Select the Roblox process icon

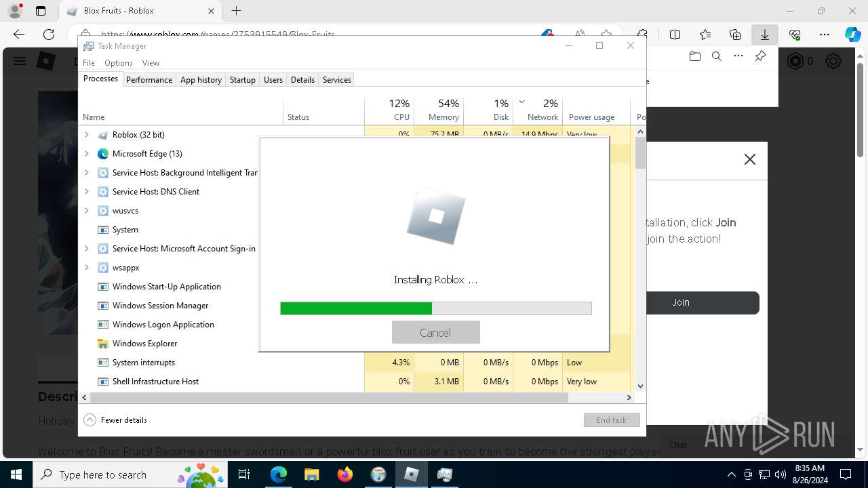click(103, 135)
